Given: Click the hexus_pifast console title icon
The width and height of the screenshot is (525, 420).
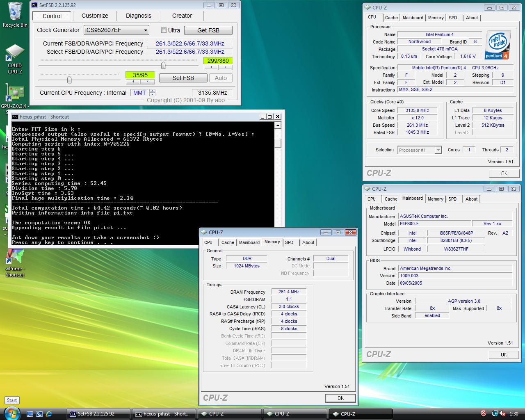Looking at the screenshot, I should pyautogui.click(x=15, y=117).
